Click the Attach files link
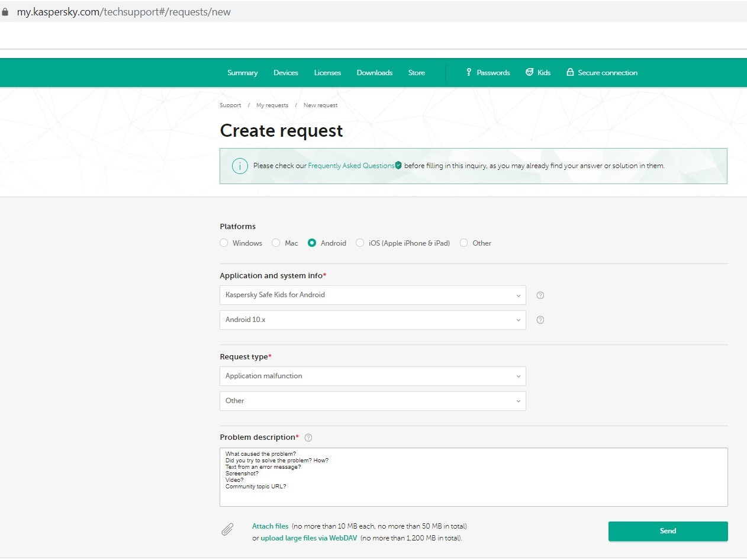 [x=271, y=526]
